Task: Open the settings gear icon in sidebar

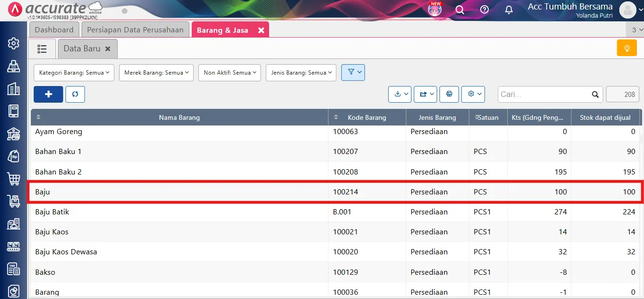Action: tap(13, 43)
